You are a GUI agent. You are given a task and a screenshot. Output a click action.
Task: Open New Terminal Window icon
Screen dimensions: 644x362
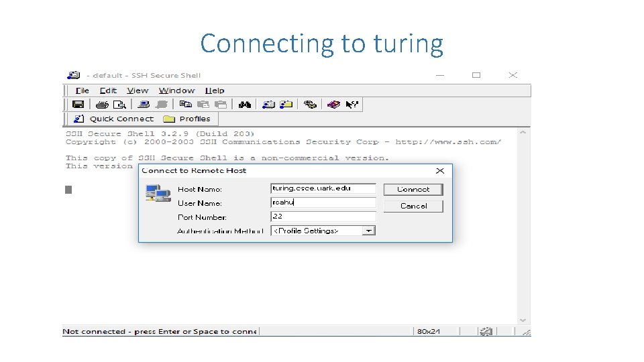click(268, 105)
